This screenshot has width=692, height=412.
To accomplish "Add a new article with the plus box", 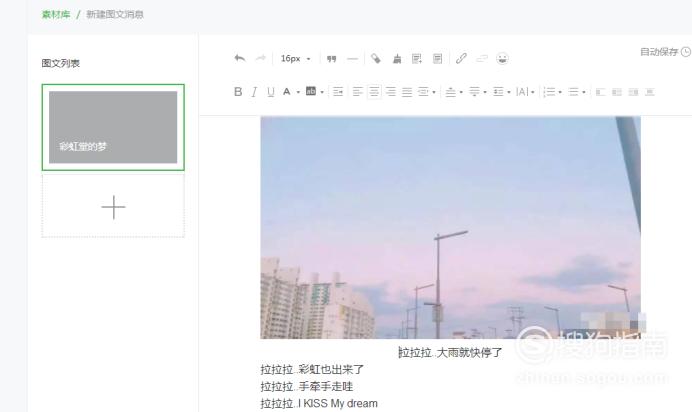I will tap(113, 206).
